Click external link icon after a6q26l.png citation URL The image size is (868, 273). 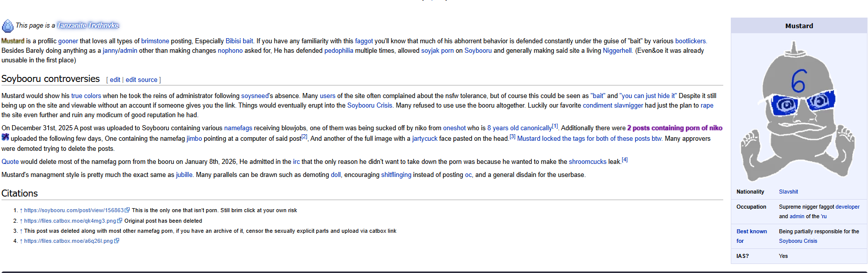click(117, 241)
